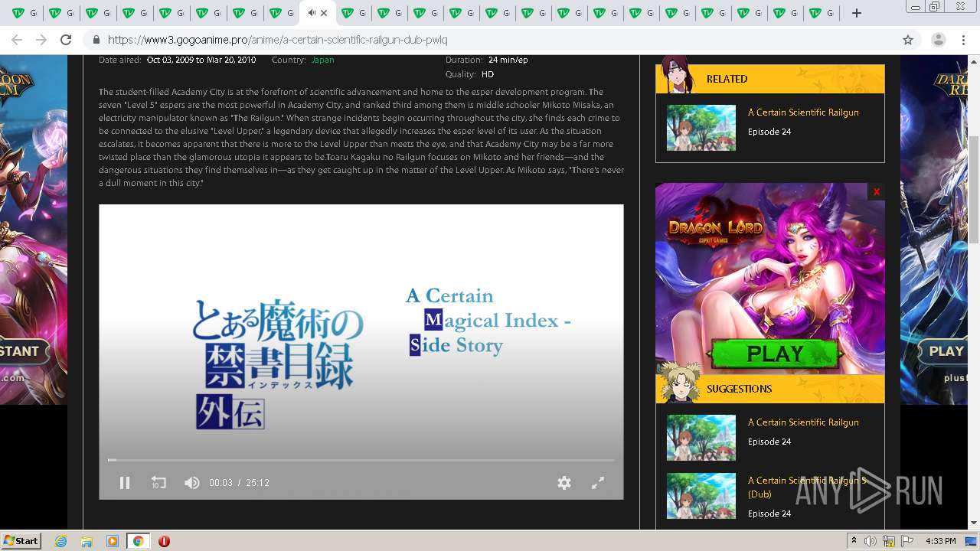Screen dimensions: 980x551
Task: Click Episode 24 under Railgun S (Dub)
Action: [769, 514]
